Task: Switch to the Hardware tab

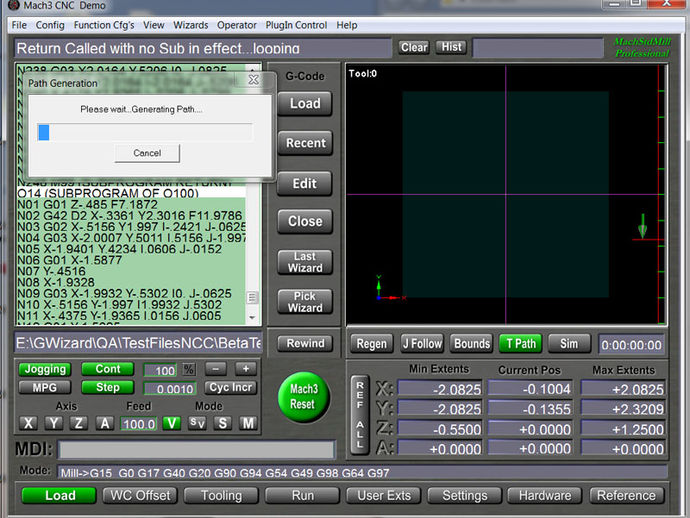Action: (x=545, y=496)
